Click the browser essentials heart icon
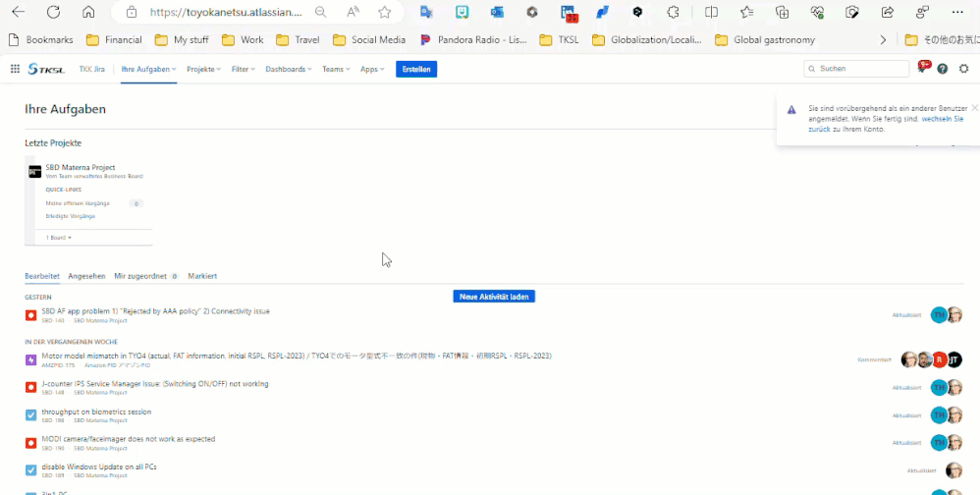 pyautogui.click(x=817, y=12)
